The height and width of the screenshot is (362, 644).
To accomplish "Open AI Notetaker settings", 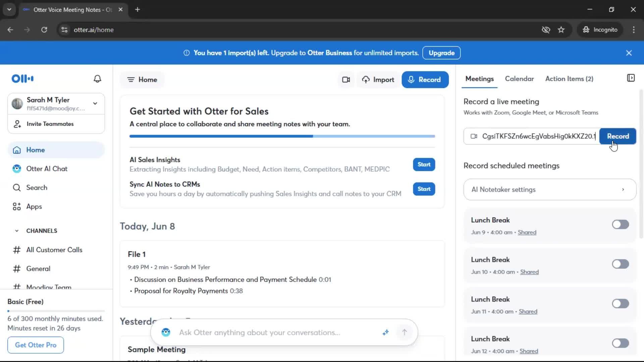I will click(550, 190).
